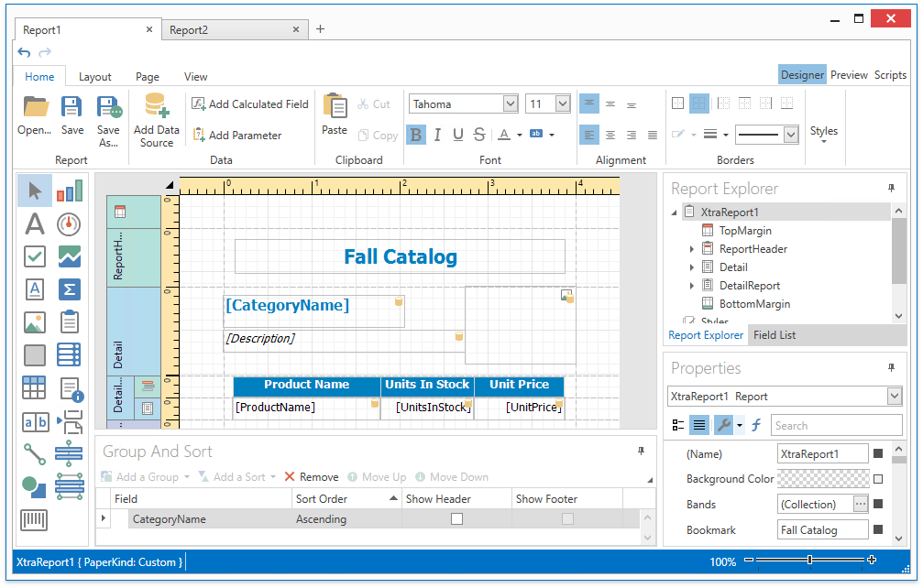Expand the ReportHeader tree node
This screenshot has height=588, width=923.
692,249
